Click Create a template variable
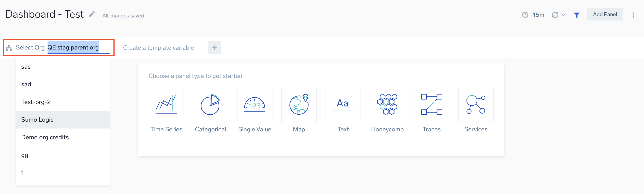This screenshot has height=193, width=644. (x=159, y=47)
